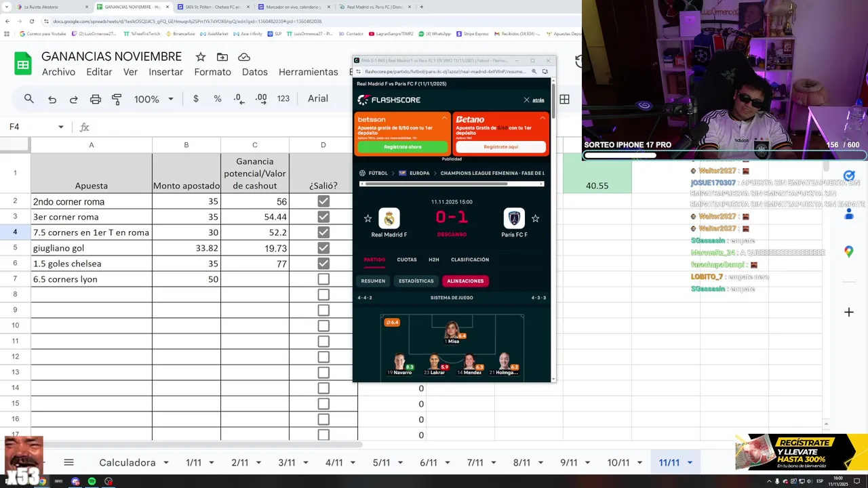The image size is (868, 488).
Task: Uncheck ¿Salió? for 3er corner roma
Action: click(323, 217)
